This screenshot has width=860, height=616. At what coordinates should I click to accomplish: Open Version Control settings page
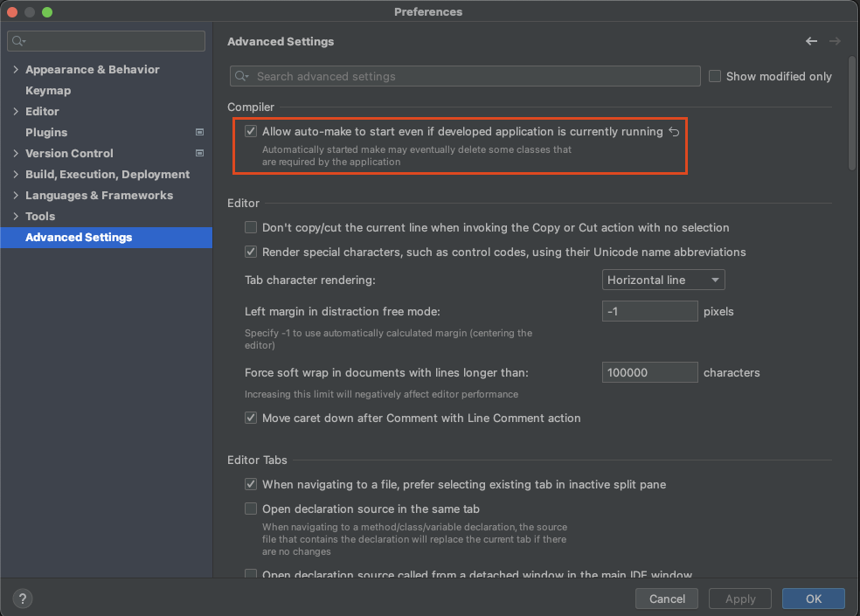(69, 153)
